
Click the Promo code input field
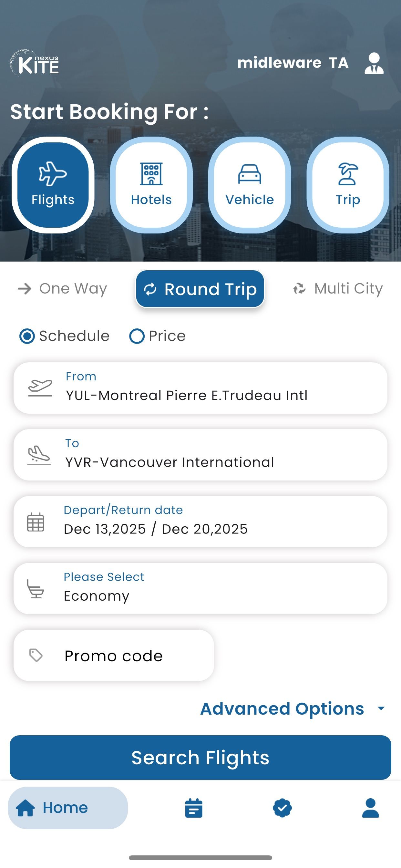pyautogui.click(x=114, y=656)
